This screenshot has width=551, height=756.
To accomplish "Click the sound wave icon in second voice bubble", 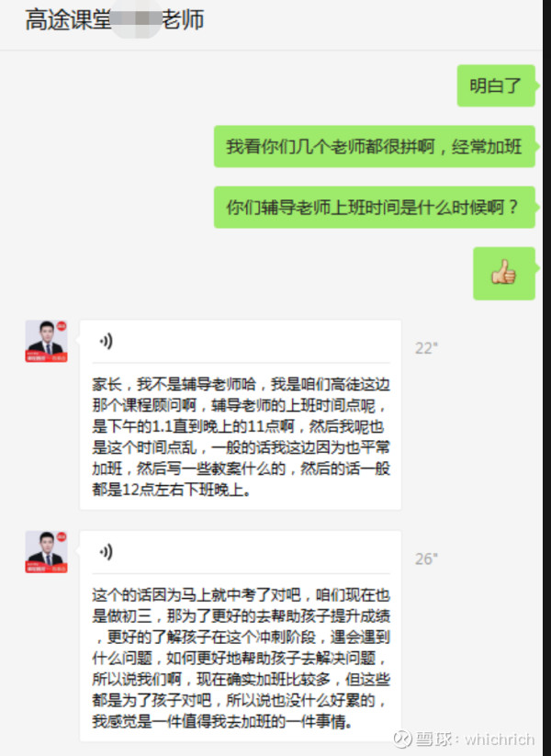I will [x=106, y=552].
